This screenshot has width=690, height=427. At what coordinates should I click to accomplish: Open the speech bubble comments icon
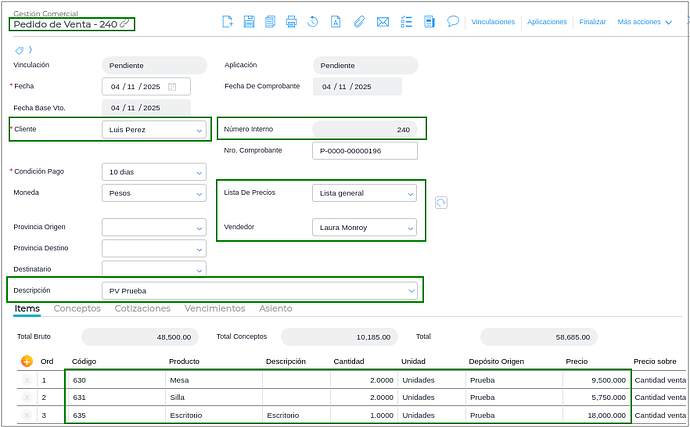(453, 21)
